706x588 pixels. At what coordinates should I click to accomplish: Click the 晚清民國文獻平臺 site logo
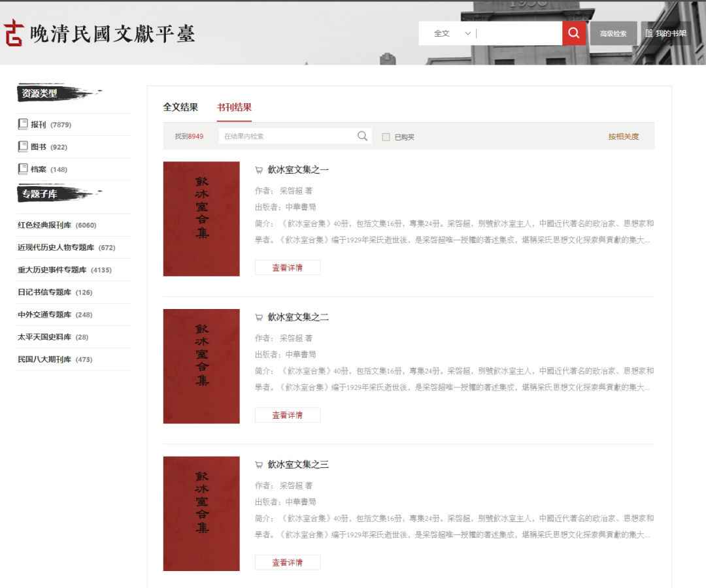[x=99, y=33]
